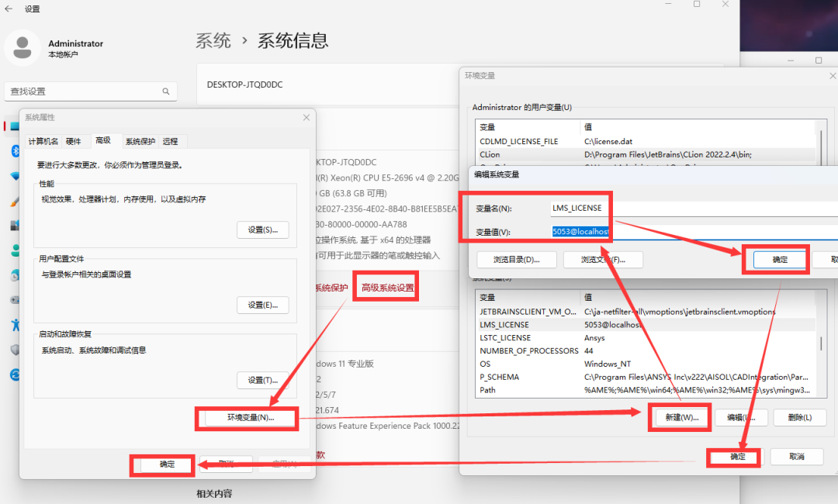Maximize the Settings window
Viewport: 838px width, 504px height.
click(x=696, y=5)
